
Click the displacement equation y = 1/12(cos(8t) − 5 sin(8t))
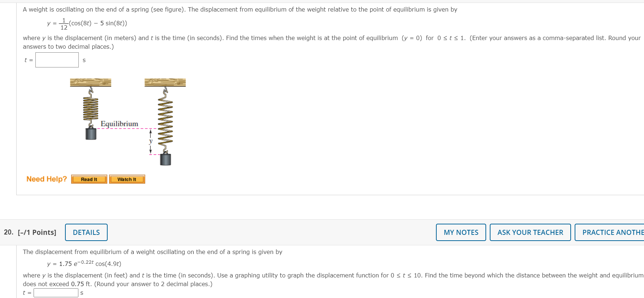[x=87, y=23]
